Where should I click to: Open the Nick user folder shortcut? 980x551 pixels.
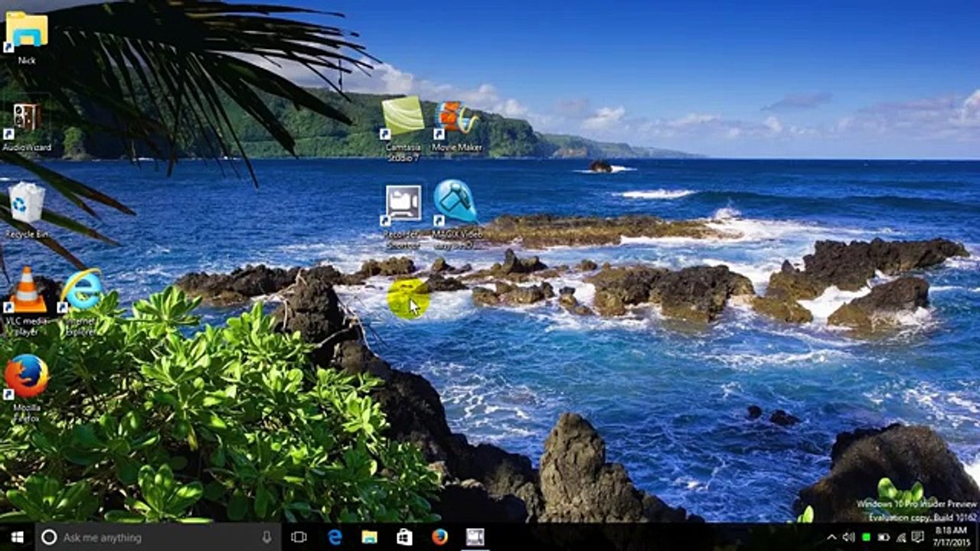(27, 37)
